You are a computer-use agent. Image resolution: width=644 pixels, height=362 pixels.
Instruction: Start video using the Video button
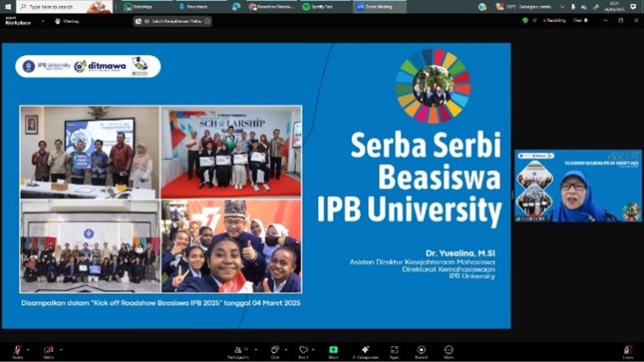pyautogui.click(x=48, y=350)
